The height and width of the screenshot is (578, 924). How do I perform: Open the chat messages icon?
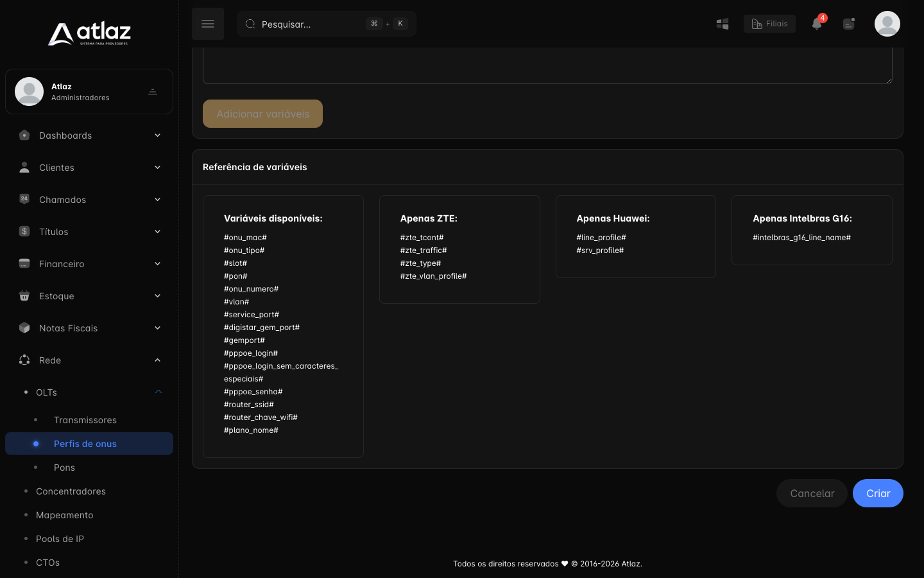[x=849, y=24]
